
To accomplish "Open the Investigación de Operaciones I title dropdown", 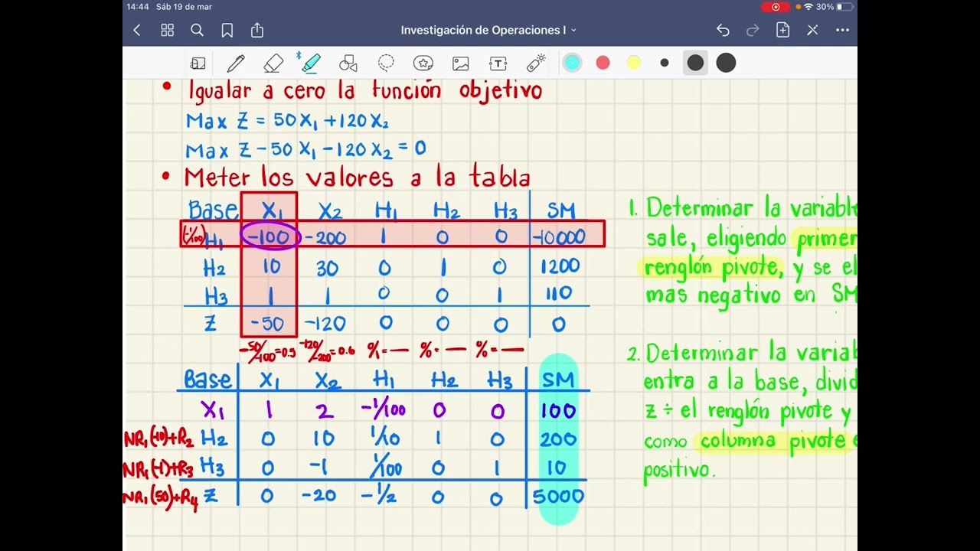I will pyautogui.click(x=488, y=31).
